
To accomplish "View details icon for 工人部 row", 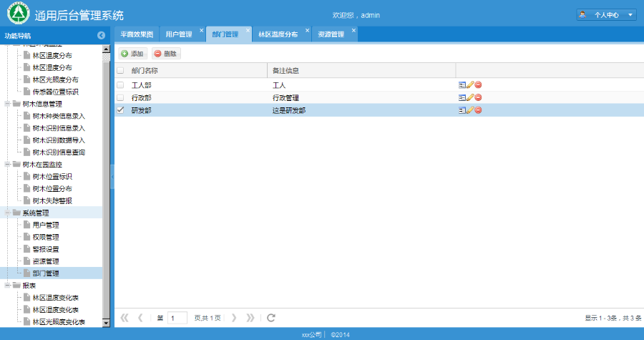I will tap(462, 85).
